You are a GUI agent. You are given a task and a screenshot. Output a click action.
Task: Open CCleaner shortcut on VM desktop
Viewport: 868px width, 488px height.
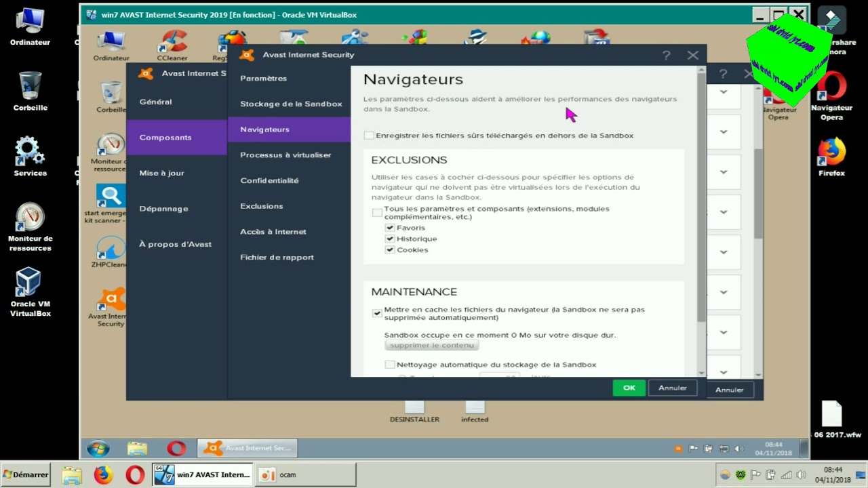(172, 45)
